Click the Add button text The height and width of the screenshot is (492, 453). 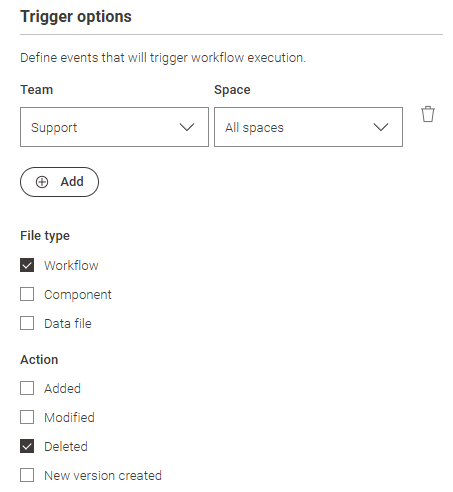pyautogui.click(x=72, y=182)
